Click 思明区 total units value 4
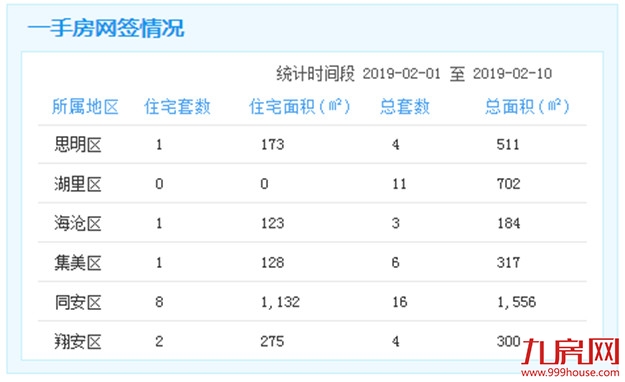This screenshot has width=625, height=382. (395, 144)
